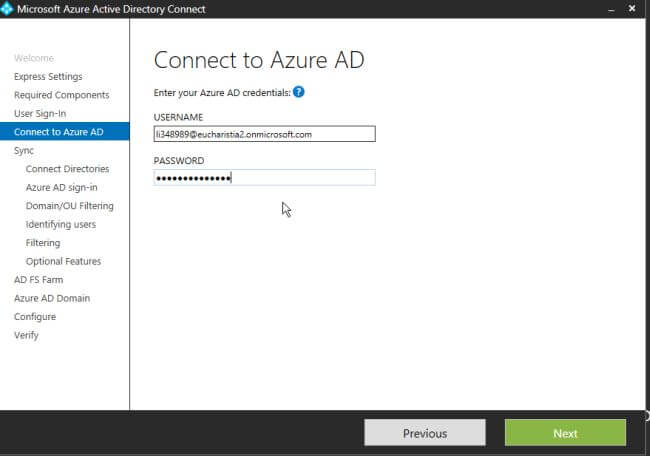The width and height of the screenshot is (650, 456).
Task: Click into the USERNAME field
Action: [x=264, y=134]
